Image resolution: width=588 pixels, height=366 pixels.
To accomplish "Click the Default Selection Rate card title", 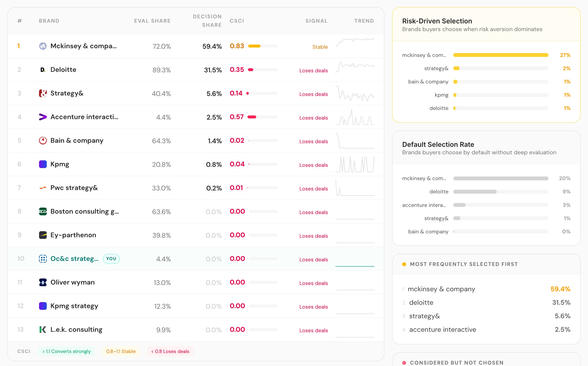I will point(438,144).
